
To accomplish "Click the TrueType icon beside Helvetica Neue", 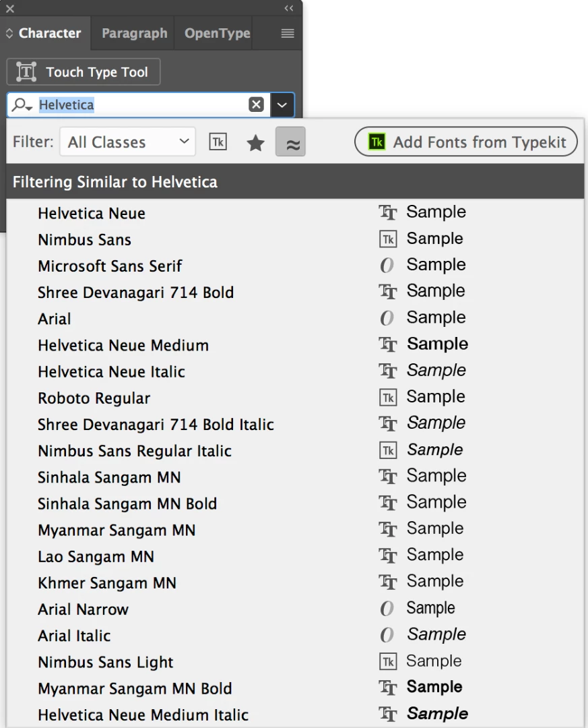I will [x=387, y=213].
